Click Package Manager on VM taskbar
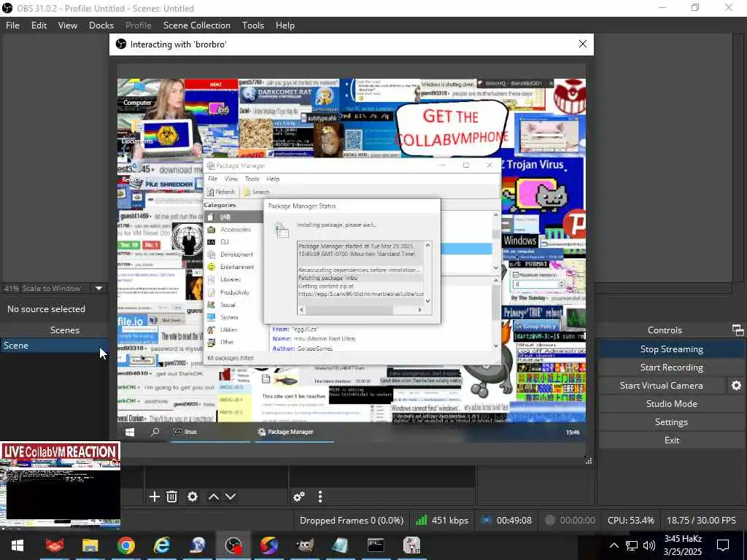Screen dimensions: 747x560 [294, 432]
